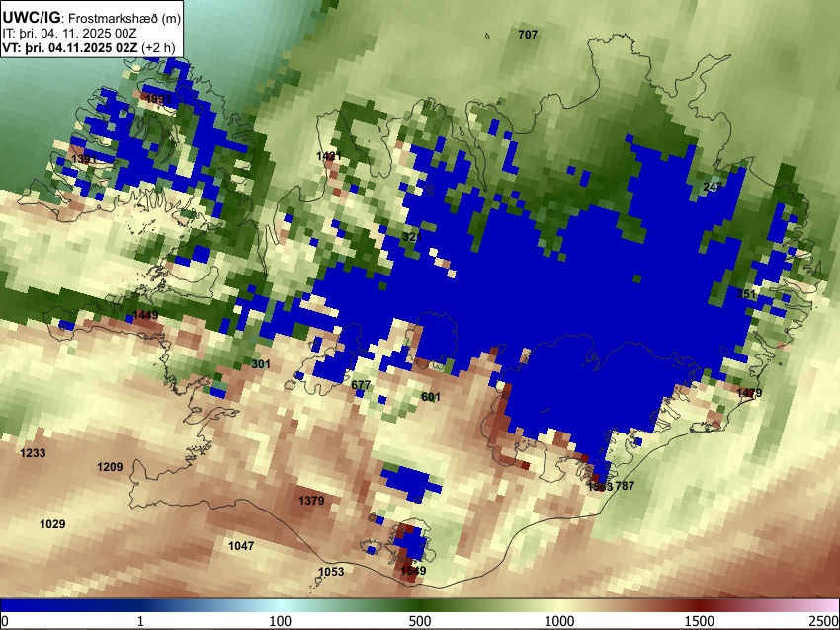Click the 1029 value on the map
The width and height of the screenshot is (840, 630).
(52, 524)
